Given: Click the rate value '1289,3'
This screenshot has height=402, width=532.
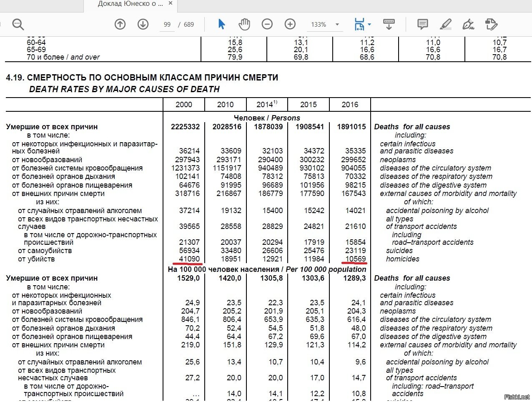Looking at the screenshot, I should (354, 278).
